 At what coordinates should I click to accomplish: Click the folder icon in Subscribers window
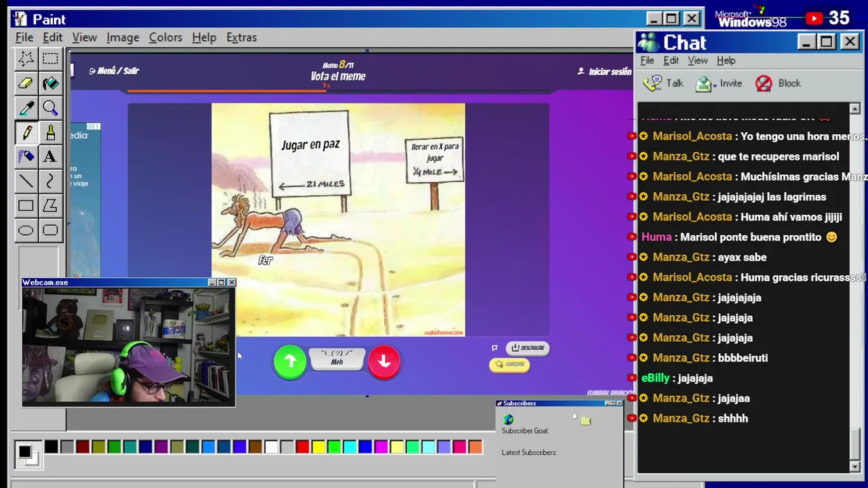click(x=586, y=421)
